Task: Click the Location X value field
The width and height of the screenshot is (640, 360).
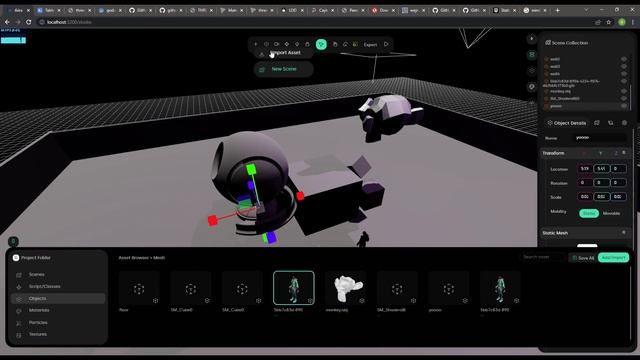Action: pyautogui.click(x=584, y=169)
